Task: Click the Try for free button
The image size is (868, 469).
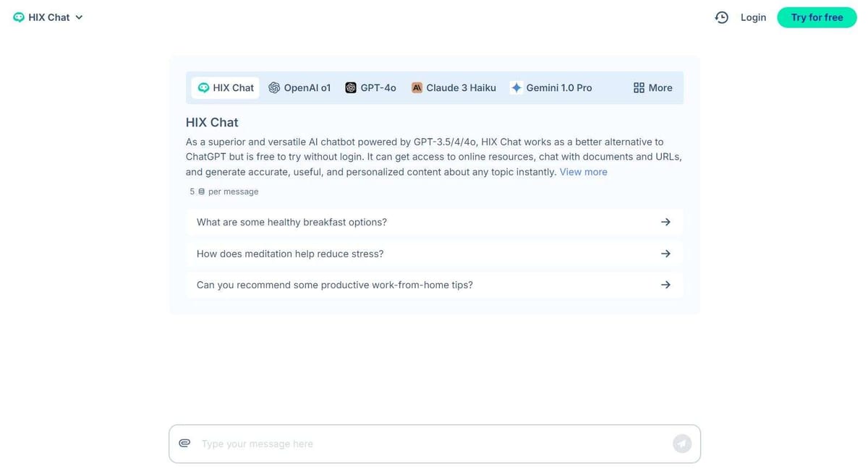Action: pyautogui.click(x=817, y=17)
